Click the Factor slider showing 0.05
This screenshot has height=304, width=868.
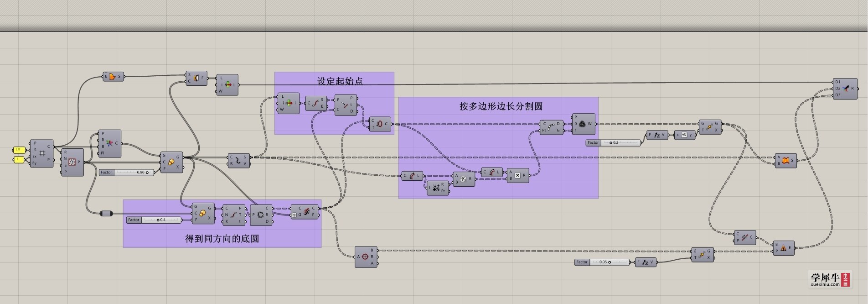tap(602, 262)
